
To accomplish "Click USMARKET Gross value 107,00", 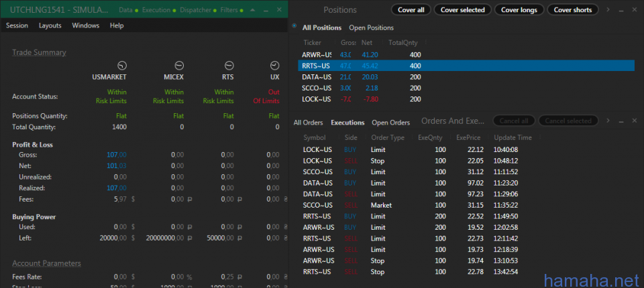I will click(x=117, y=155).
